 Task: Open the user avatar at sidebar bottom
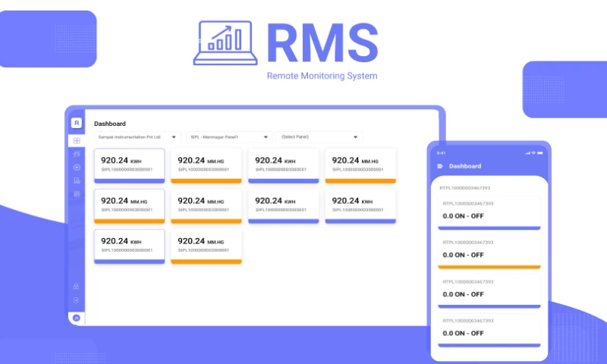[x=76, y=318]
